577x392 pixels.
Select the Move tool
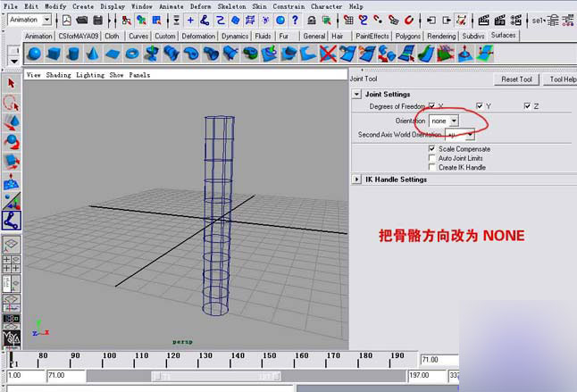12,122
